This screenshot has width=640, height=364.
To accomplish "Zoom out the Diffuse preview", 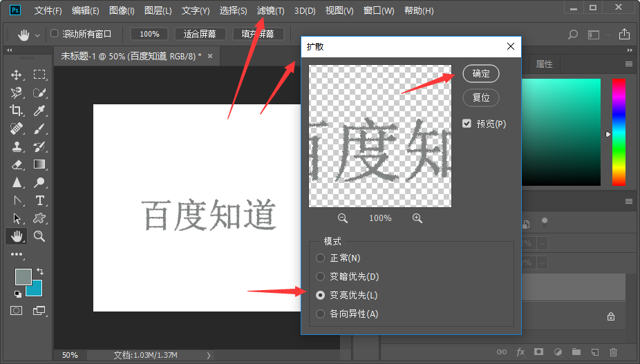I will click(x=343, y=218).
